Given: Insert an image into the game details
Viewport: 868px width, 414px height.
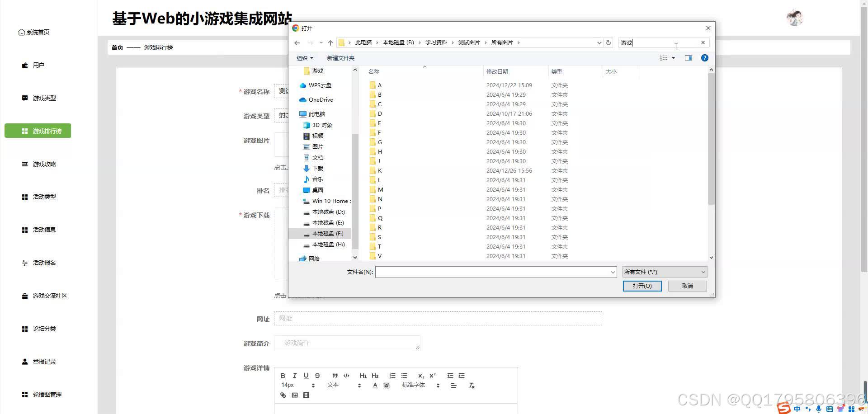Looking at the screenshot, I should click(x=295, y=395).
